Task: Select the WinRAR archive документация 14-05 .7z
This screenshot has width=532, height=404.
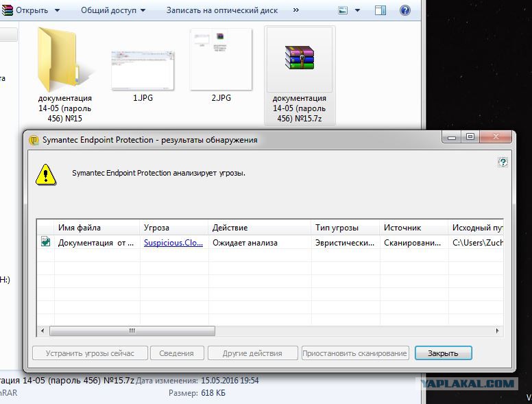Action: 300,75
